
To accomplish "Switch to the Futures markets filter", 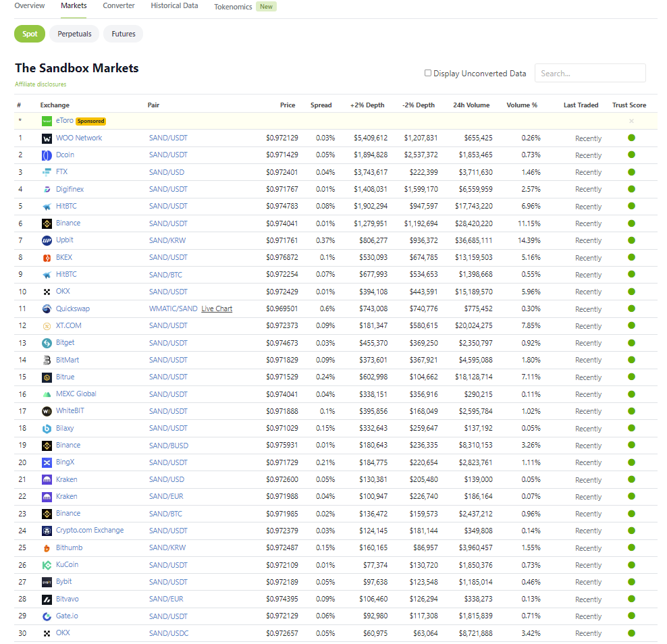I will [x=123, y=34].
